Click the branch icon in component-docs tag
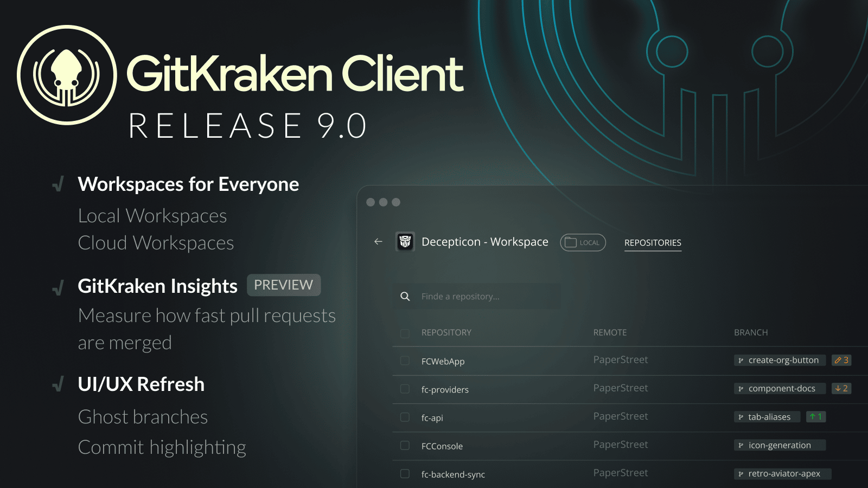The height and width of the screenshot is (488, 868). 741,389
